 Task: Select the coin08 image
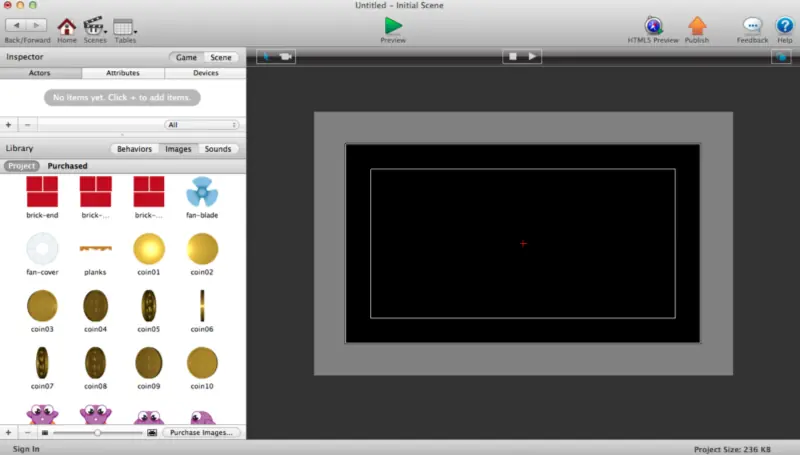tap(95, 368)
